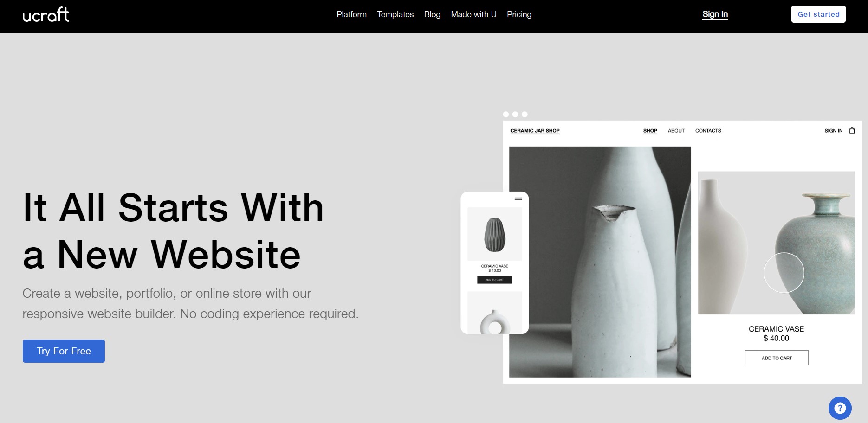The height and width of the screenshot is (423, 868).
Task: Click the white ring vase on phone mockup
Action: coord(495,322)
